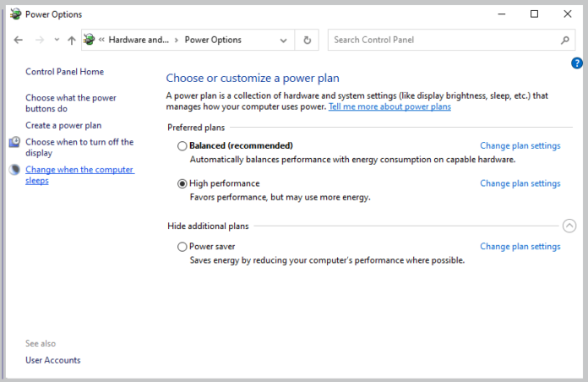Change plan settings for High performance
The image size is (588, 382).
[x=520, y=183]
